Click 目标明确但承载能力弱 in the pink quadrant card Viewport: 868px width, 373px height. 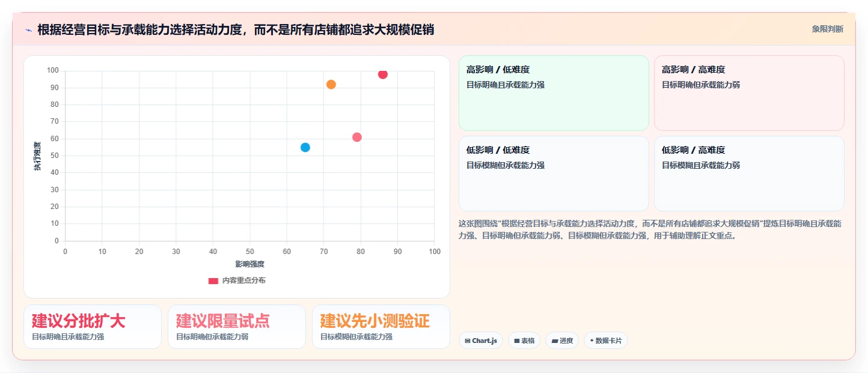click(701, 85)
